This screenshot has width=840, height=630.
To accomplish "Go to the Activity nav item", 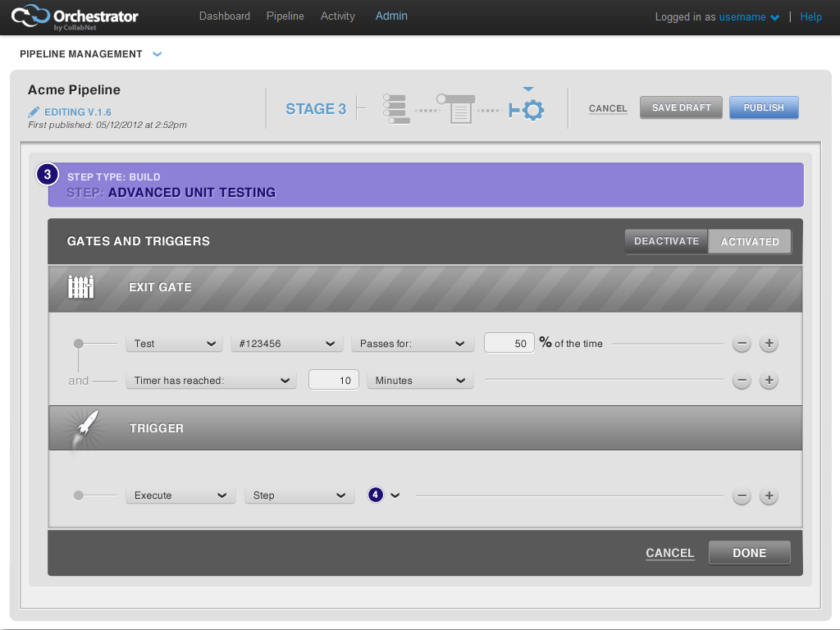I will [x=337, y=16].
